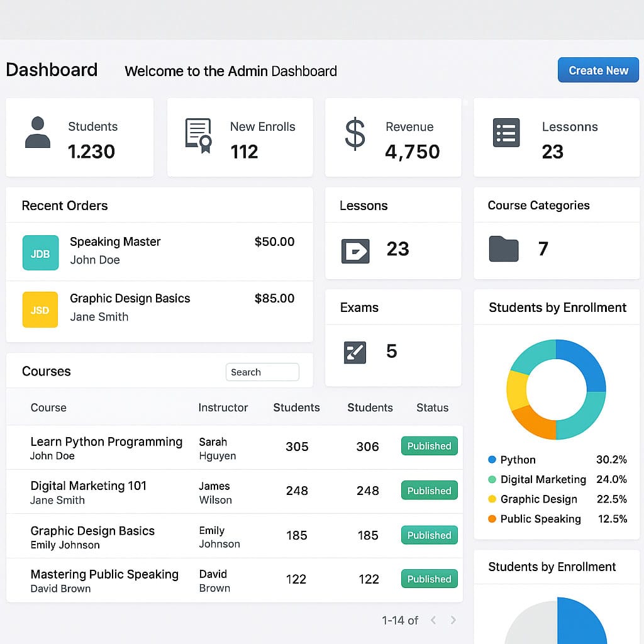Click Published badge for Learn Python Programming
644x644 pixels.
pos(429,446)
